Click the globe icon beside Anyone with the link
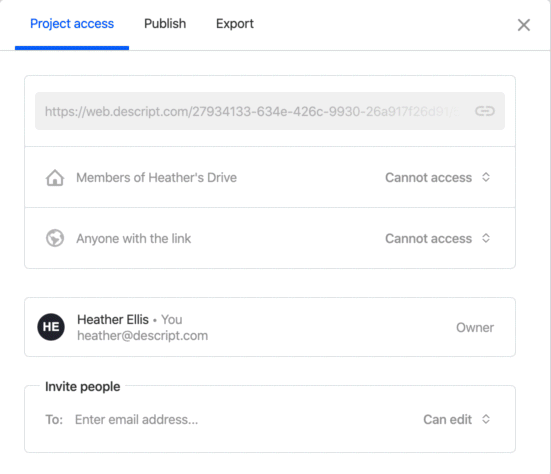This screenshot has height=474, width=551. [x=55, y=238]
